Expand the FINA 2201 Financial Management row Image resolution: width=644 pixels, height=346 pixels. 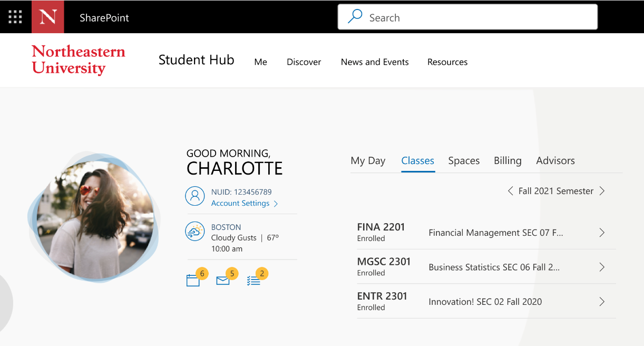click(x=602, y=232)
